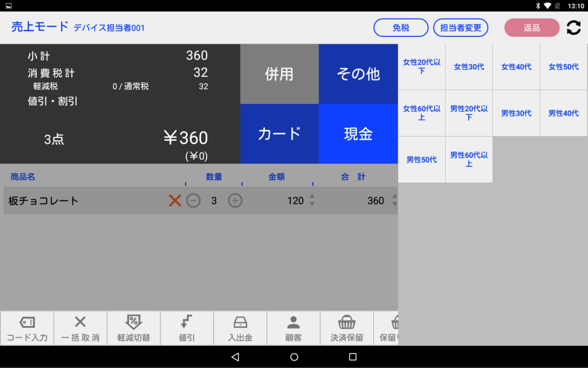Screen dimensions: 588x368
Task: Toggle the 男性40代 customer attribute
Action: click(563, 113)
